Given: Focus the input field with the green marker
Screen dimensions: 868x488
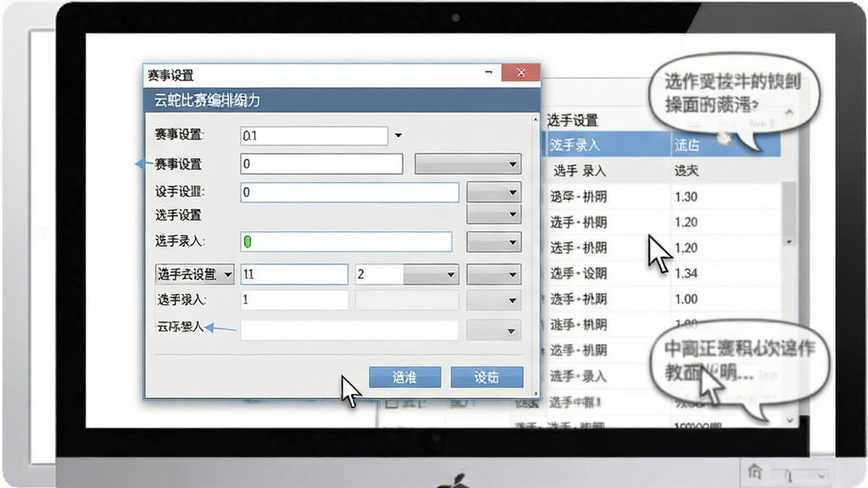Looking at the screenshot, I should (x=346, y=241).
